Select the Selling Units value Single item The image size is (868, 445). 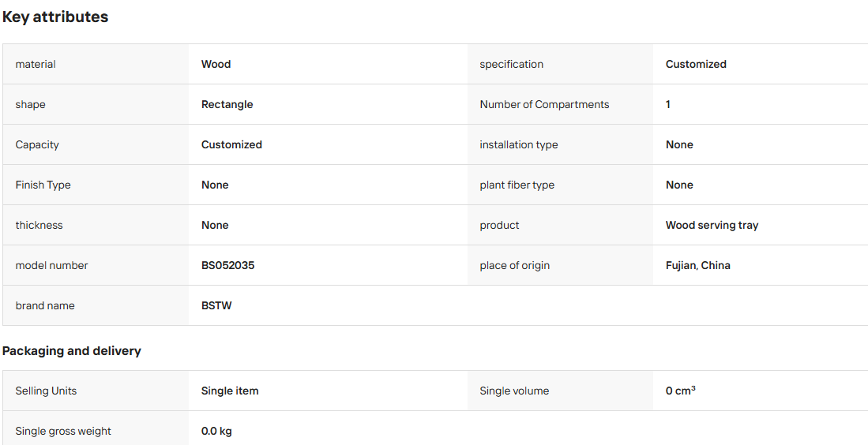point(230,391)
